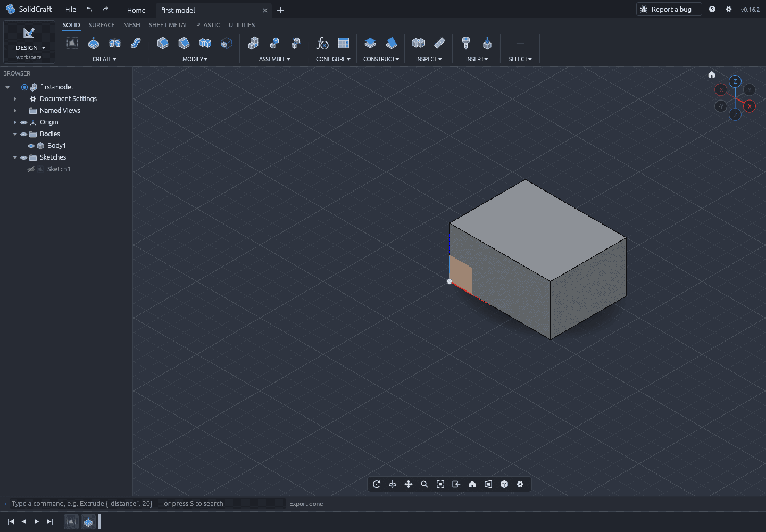
Task: Select the Sweep tool icon
Action: [x=136, y=44]
